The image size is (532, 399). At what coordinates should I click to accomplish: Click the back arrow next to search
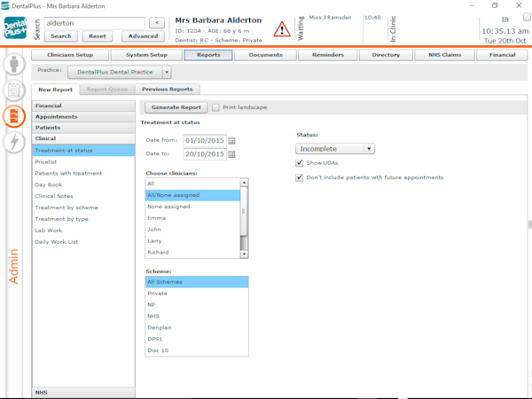pos(157,23)
